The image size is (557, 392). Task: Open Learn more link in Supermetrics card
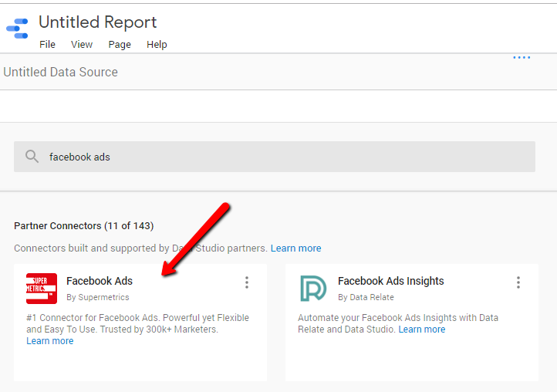pos(50,341)
